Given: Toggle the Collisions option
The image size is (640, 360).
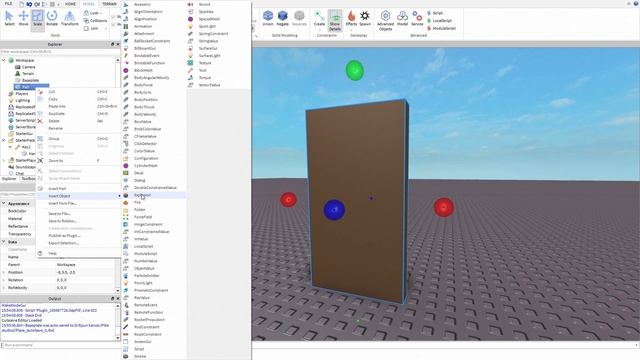Looking at the screenshot, I should [x=95, y=20].
